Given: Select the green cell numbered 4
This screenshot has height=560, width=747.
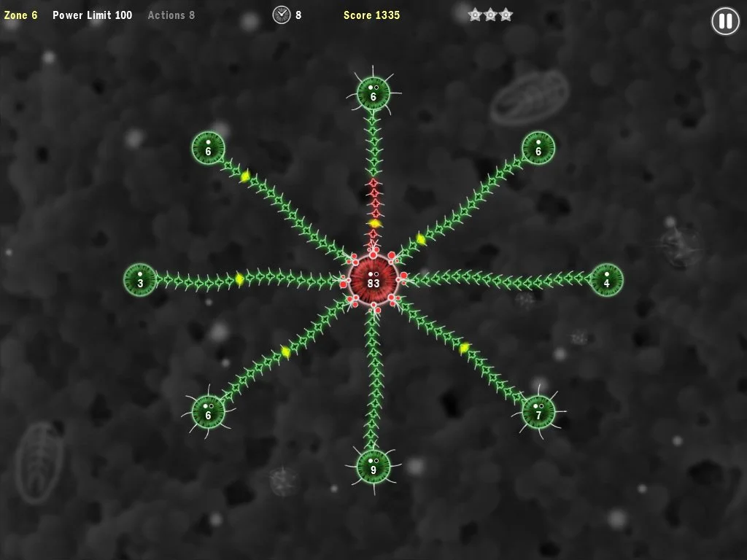Looking at the screenshot, I should (x=606, y=280).
